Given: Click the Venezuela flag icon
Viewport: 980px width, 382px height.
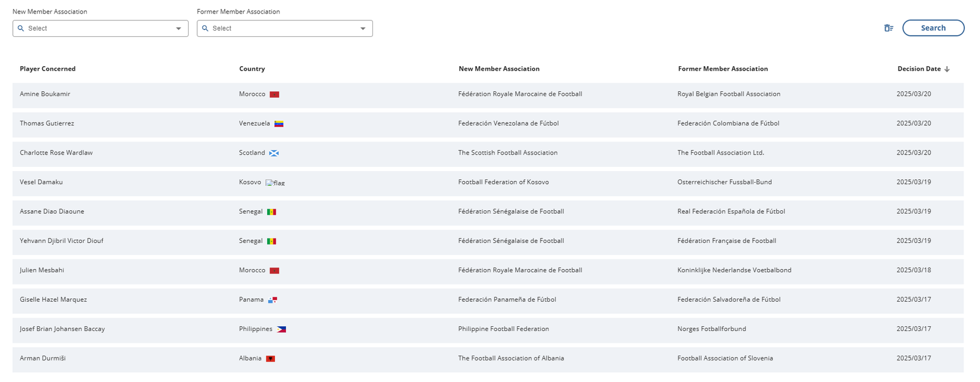Looking at the screenshot, I should coord(279,124).
